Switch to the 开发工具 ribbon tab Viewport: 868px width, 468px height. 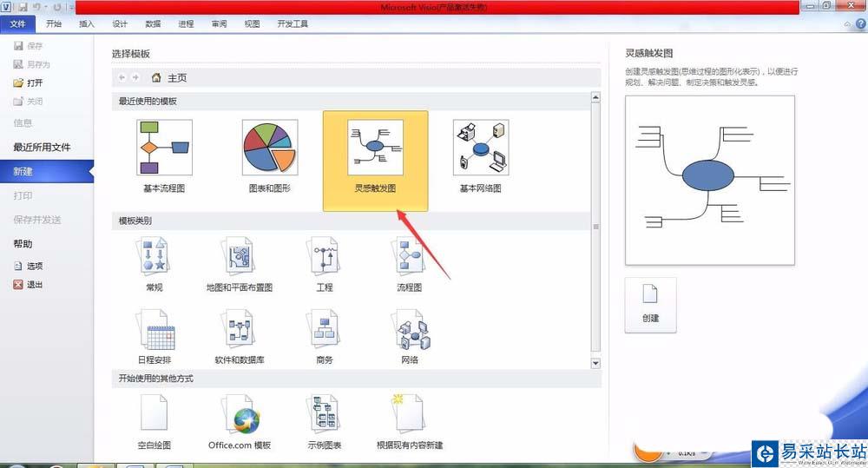click(x=293, y=23)
